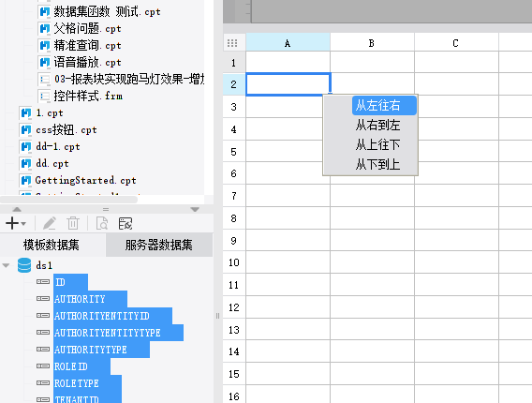The image size is (532, 403).
Task: Click the delete dataset trash icon
Action: 73,223
